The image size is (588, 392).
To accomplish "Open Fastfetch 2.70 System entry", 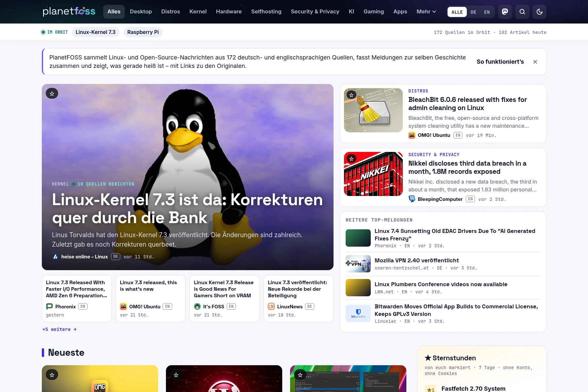I will [473, 388].
